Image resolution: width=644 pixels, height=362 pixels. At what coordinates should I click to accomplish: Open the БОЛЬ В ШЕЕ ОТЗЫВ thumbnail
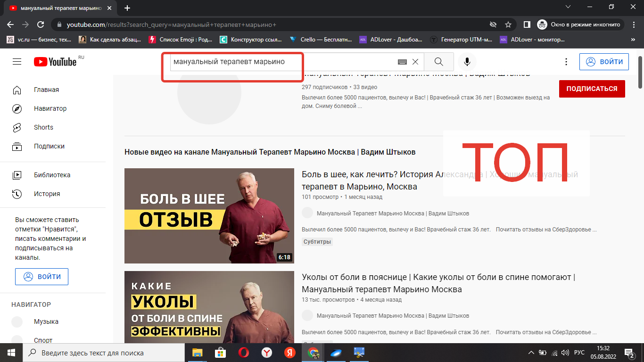[x=209, y=216]
